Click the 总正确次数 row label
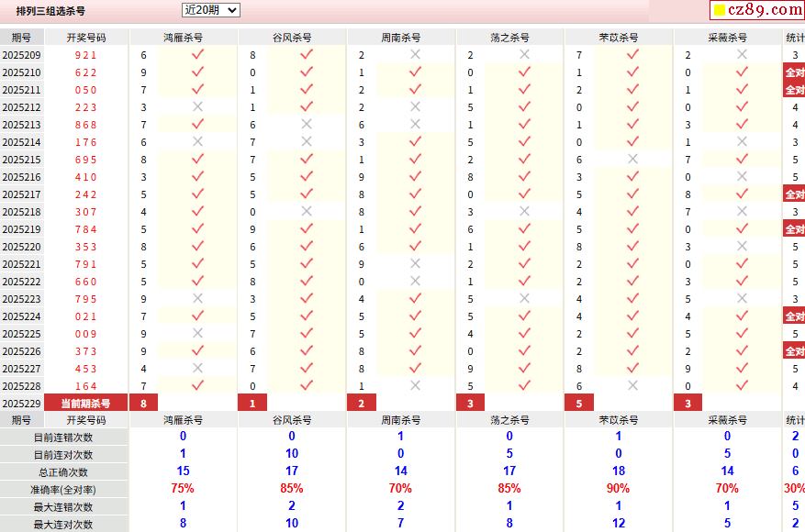The image size is (805, 532). coord(63,472)
